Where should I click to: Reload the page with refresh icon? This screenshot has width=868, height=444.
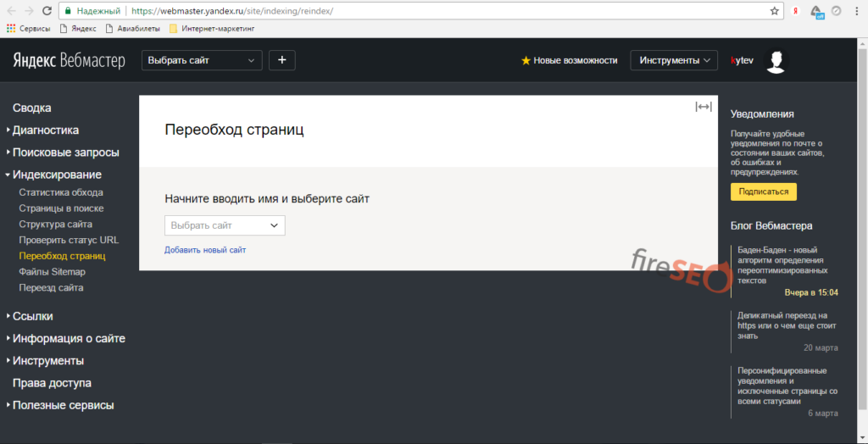tap(47, 11)
